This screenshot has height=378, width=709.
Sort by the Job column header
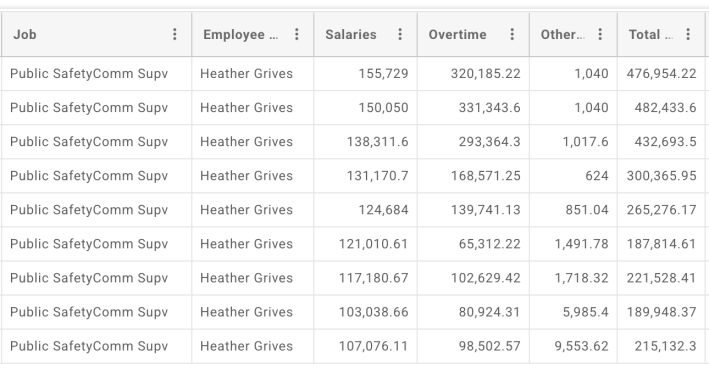pos(25,34)
